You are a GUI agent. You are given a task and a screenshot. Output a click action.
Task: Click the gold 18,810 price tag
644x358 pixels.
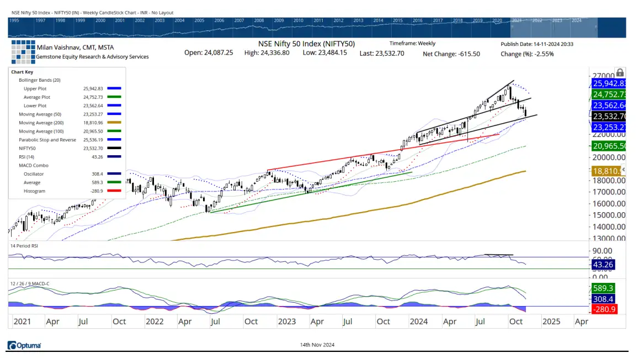click(x=606, y=171)
